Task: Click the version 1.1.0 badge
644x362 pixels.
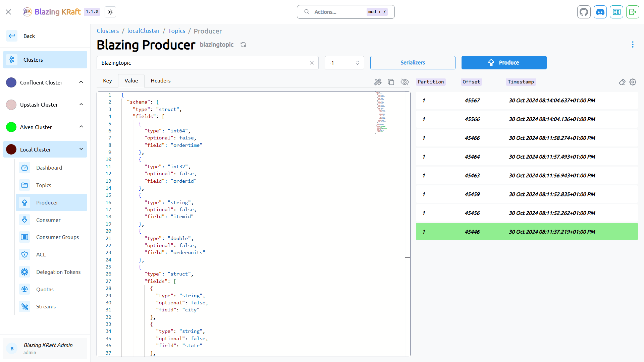Action: click(92, 12)
